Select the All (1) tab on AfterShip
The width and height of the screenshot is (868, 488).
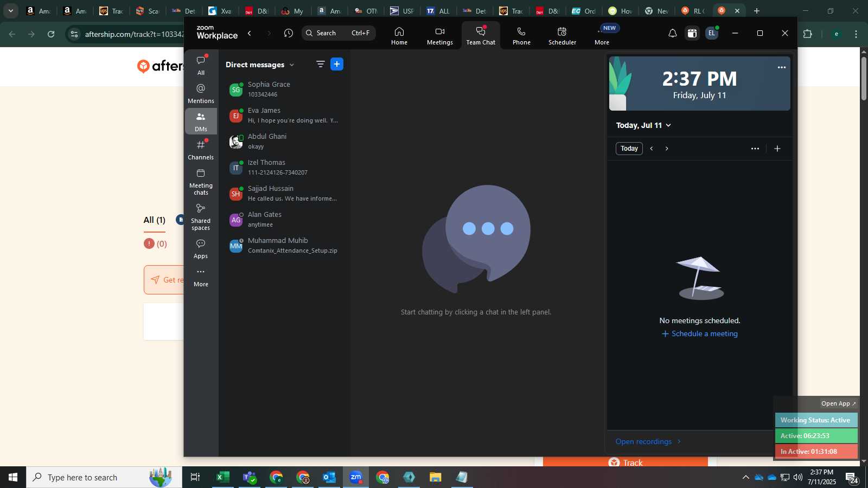tap(155, 220)
